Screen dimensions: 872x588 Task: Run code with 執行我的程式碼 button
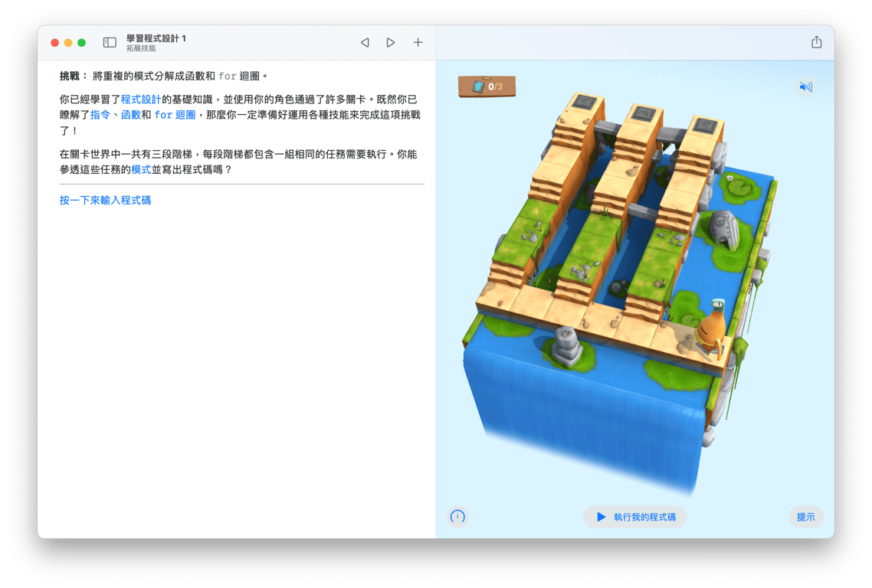click(635, 517)
